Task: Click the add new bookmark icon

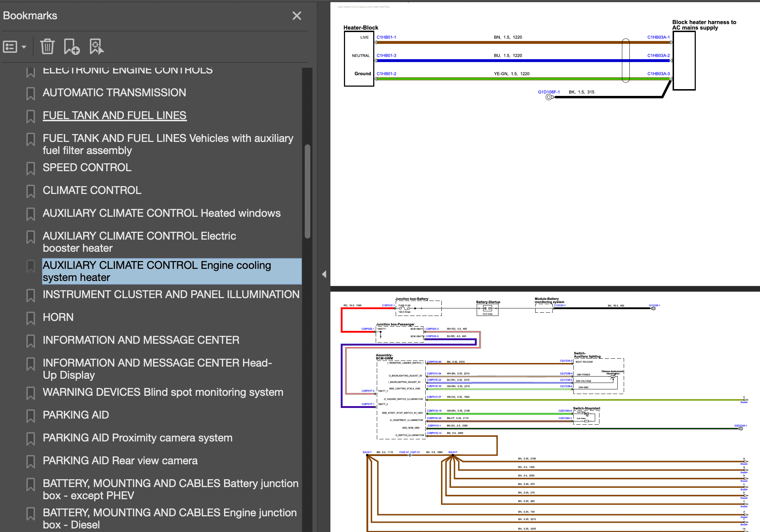Action: tap(71, 47)
